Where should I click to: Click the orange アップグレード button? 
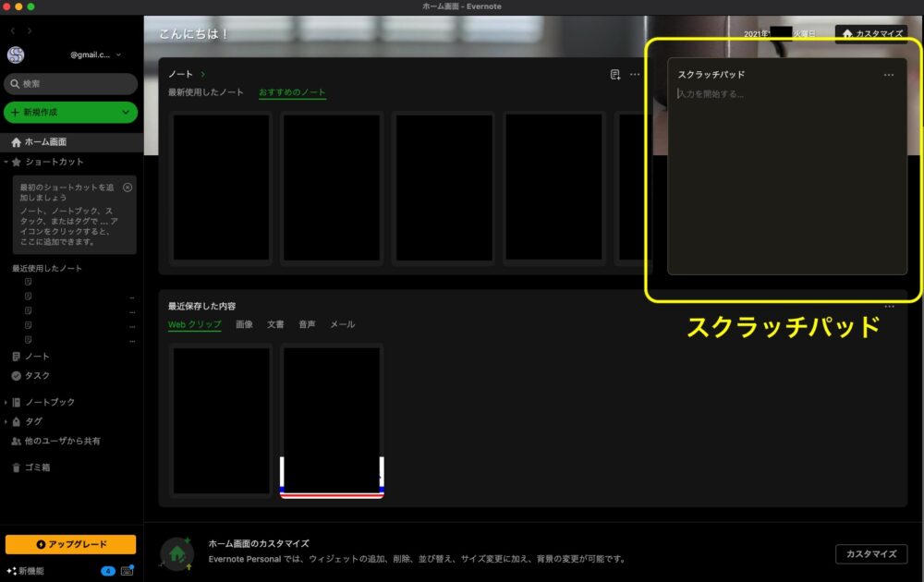[71, 544]
